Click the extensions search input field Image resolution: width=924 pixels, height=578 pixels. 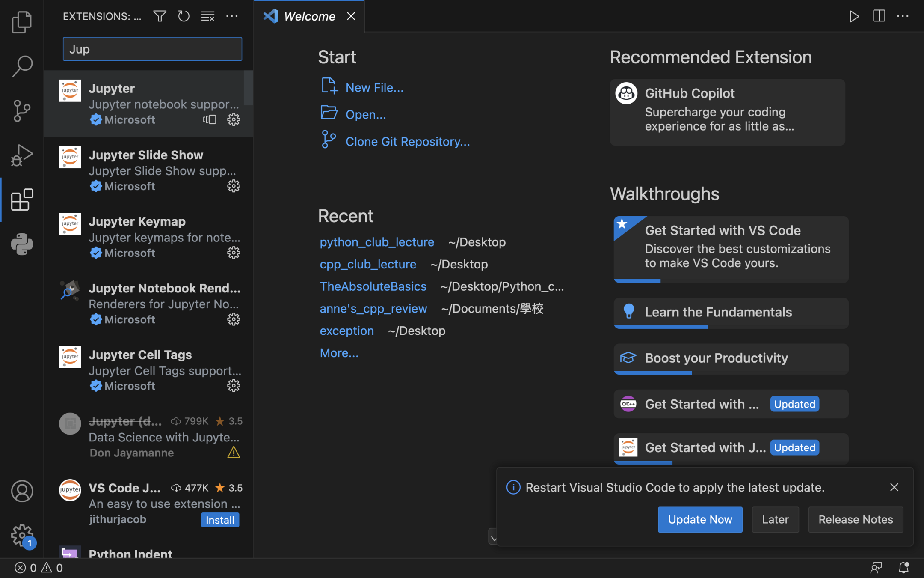coord(152,49)
